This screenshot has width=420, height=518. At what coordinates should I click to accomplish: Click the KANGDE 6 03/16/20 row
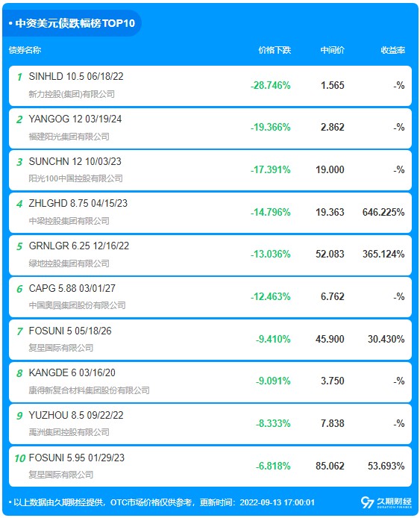210,382
